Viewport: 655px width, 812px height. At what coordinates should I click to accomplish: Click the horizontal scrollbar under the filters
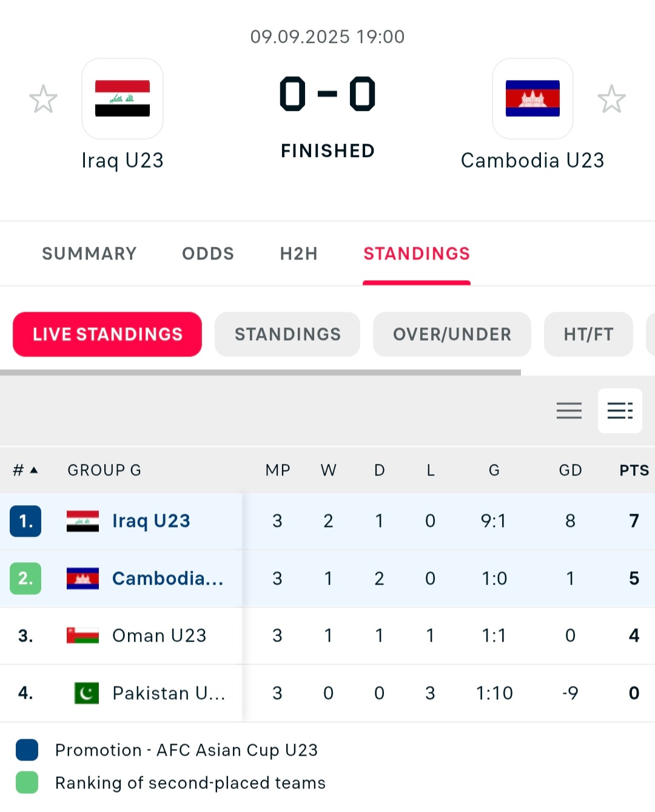pyautogui.click(x=260, y=372)
